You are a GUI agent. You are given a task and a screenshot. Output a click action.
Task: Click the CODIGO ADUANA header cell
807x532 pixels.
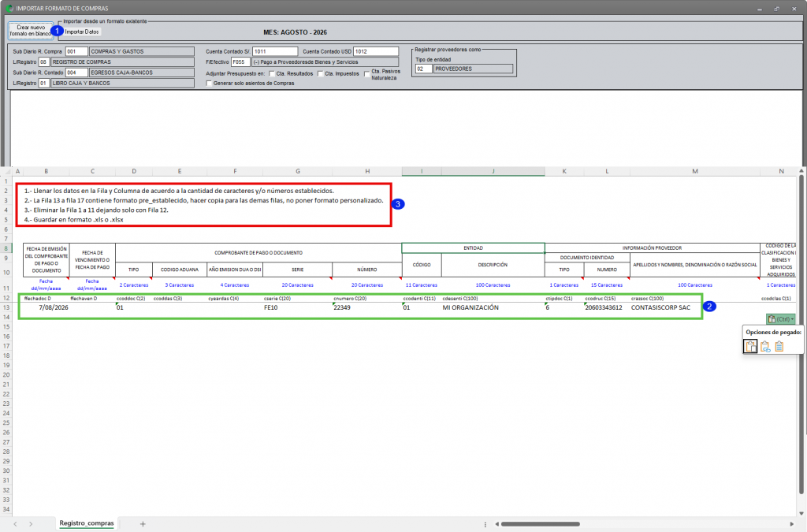[179, 270]
